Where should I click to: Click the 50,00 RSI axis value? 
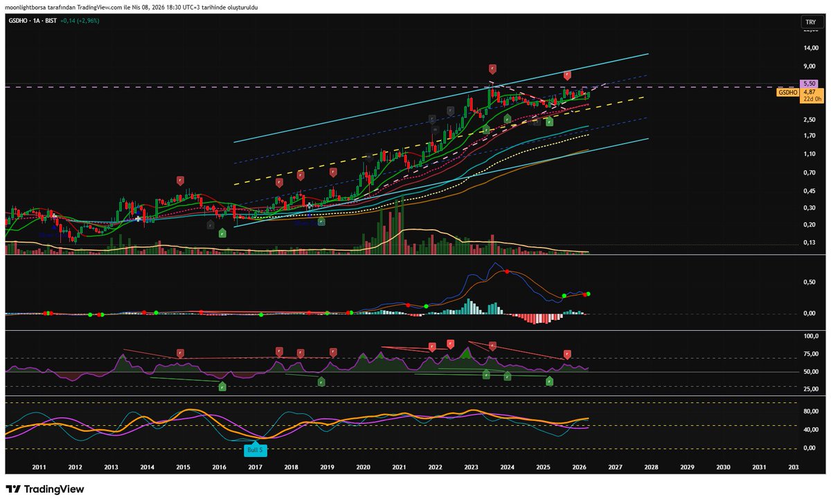(810, 372)
